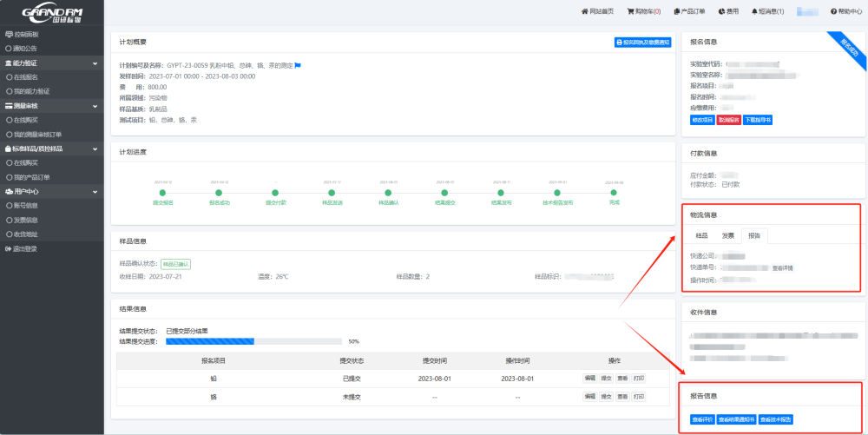
Task: Click the red 取消报名 button
Action: (x=729, y=120)
